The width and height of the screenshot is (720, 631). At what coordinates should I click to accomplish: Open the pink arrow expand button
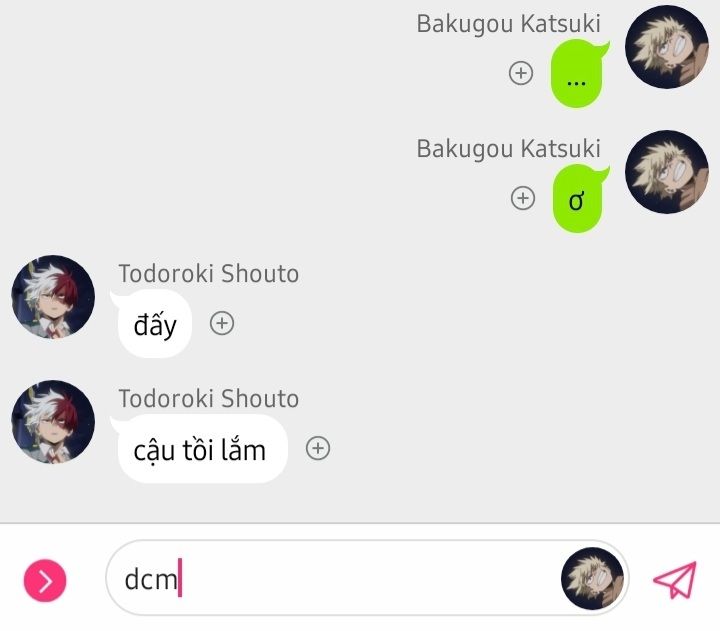pos(45,580)
